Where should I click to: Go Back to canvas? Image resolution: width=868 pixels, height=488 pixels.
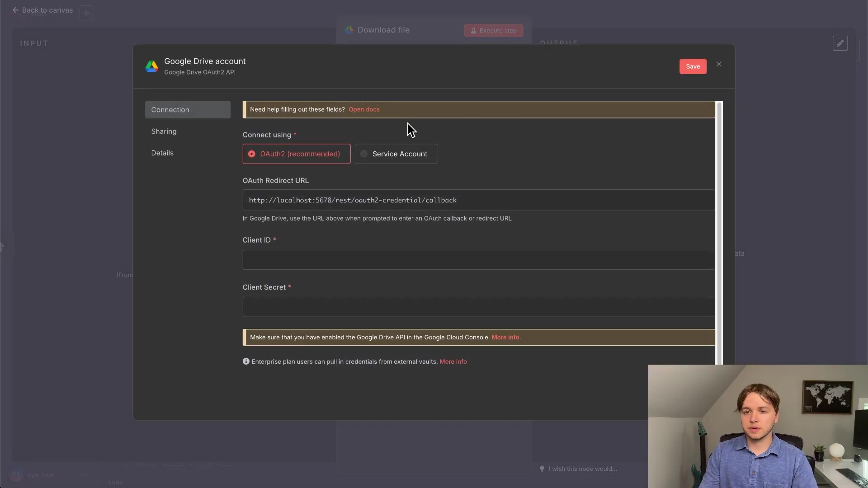[42, 10]
